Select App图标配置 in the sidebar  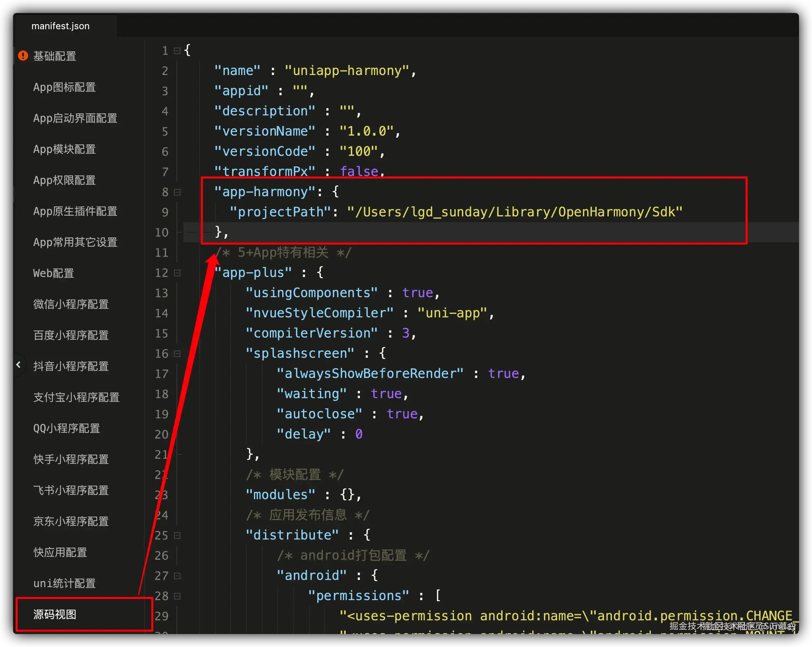coord(64,87)
